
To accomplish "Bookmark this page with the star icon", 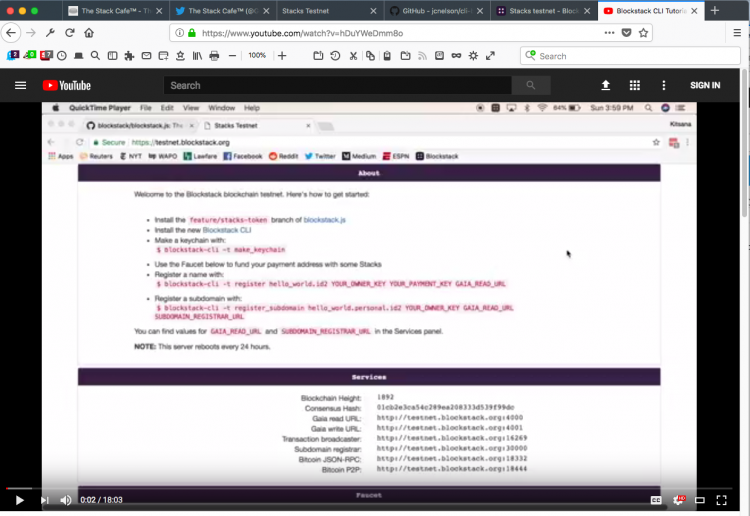I will [x=643, y=33].
